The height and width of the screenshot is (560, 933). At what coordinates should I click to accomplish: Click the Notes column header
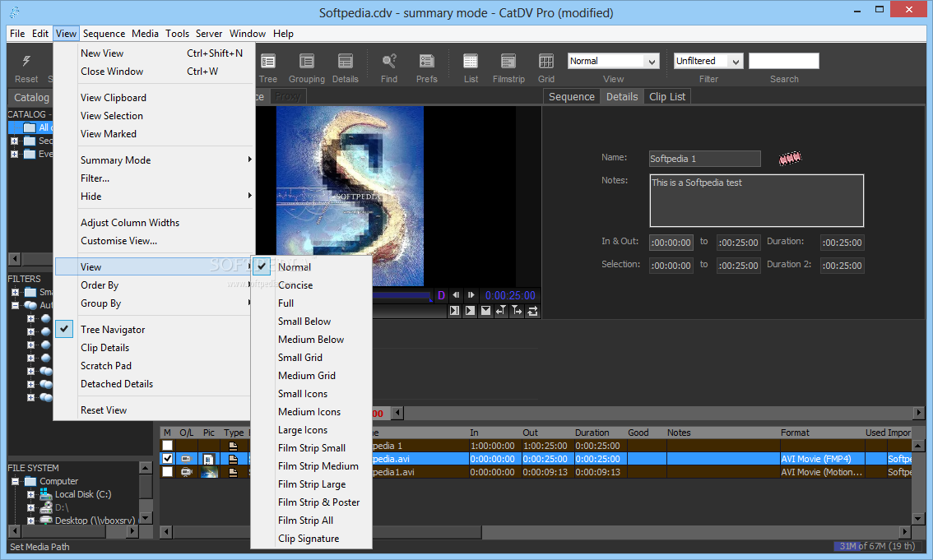722,433
